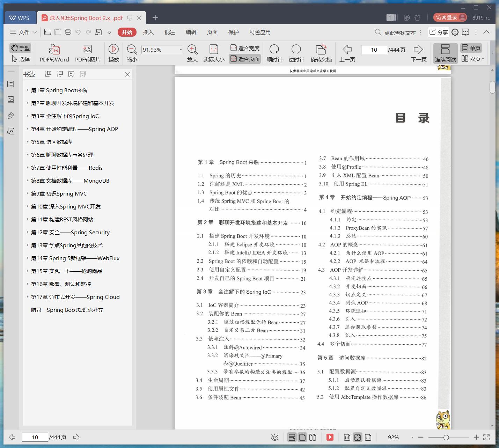Open the quick access toolbar dropdown arrow
This screenshot has width=499, height=448.
tap(109, 32)
